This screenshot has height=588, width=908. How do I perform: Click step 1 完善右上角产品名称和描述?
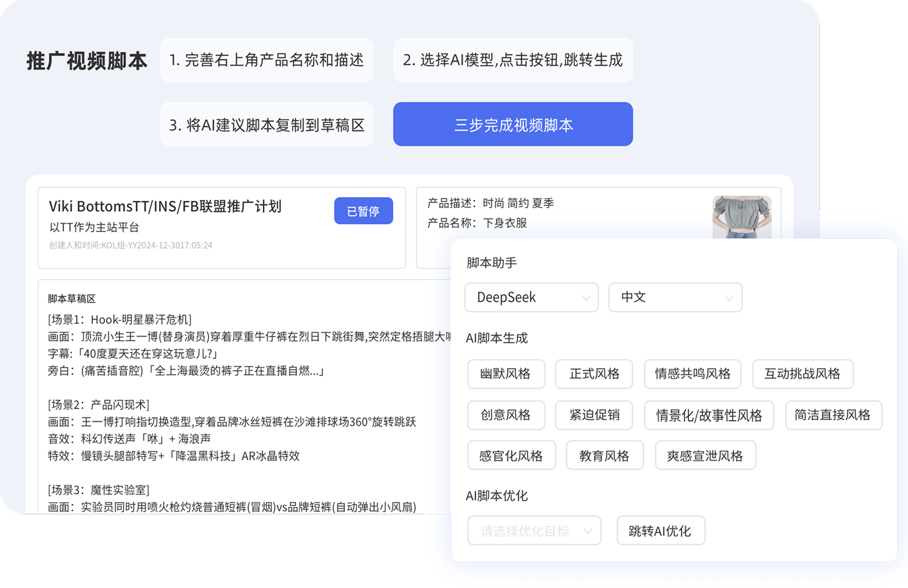(x=266, y=60)
